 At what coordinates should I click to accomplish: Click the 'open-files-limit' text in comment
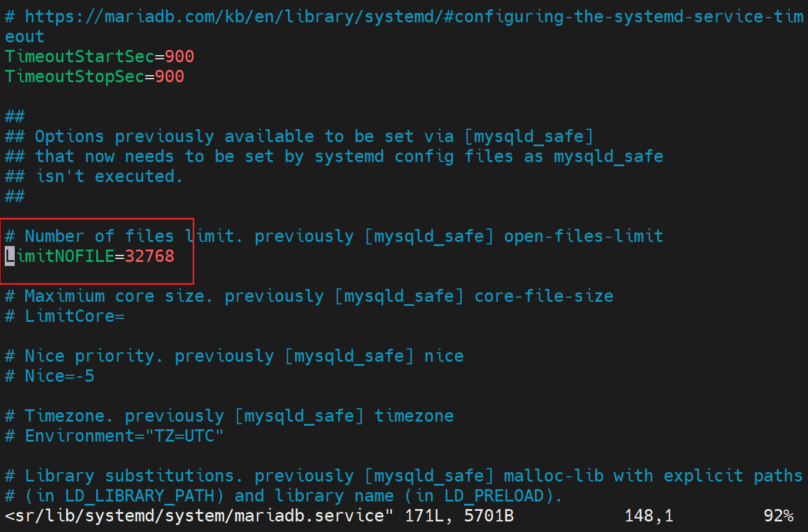[x=583, y=236]
